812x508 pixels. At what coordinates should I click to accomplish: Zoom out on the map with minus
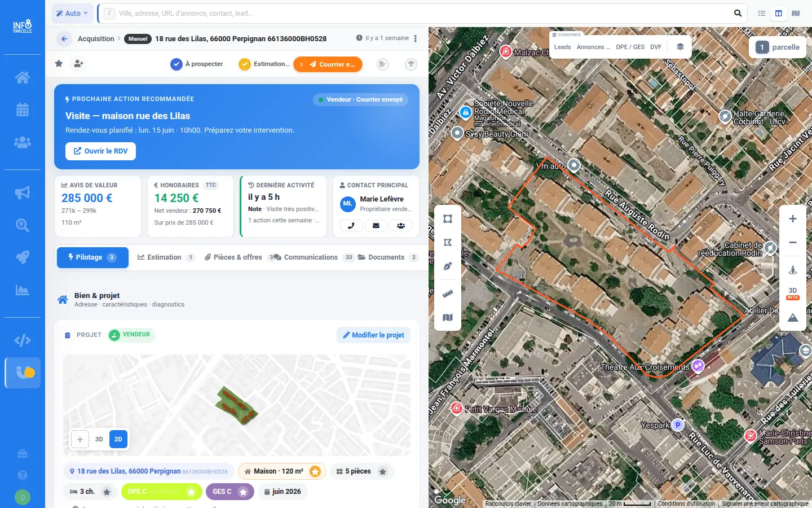pyautogui.click(x=793, y=242)
